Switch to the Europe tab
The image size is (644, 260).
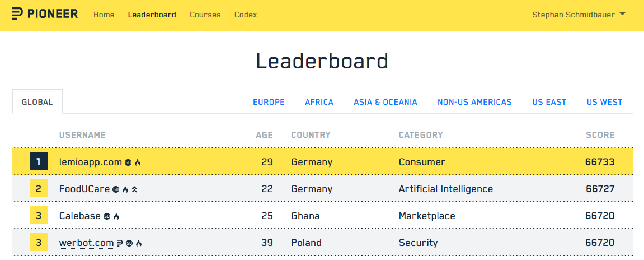[269, 102]
